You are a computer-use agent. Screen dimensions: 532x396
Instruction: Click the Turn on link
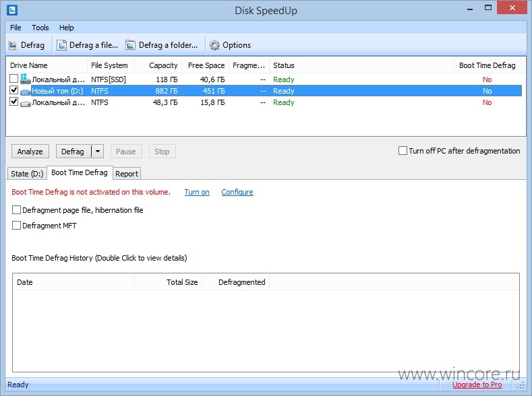pyautogui.click(x=197, y=192)
